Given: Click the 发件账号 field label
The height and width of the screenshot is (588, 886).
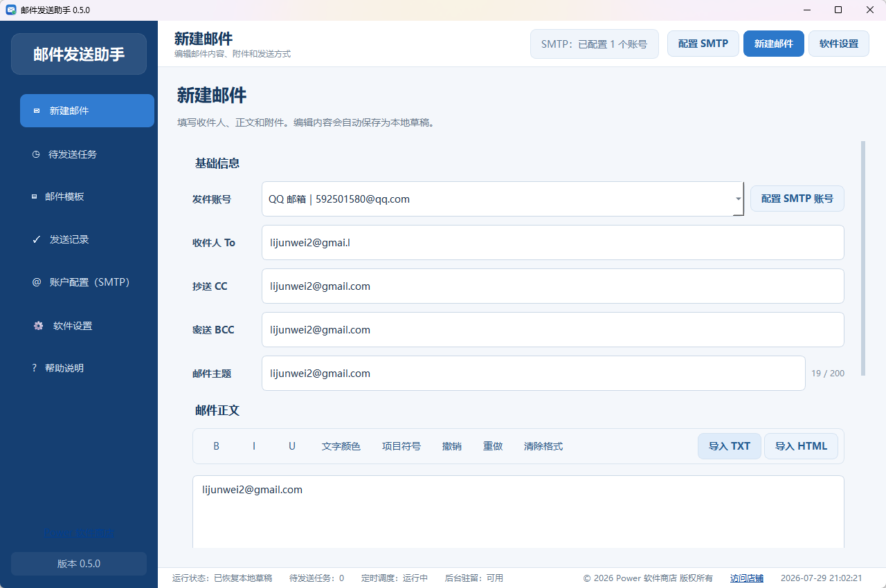Looking at the screenshot, I should (x=212, y=199).
